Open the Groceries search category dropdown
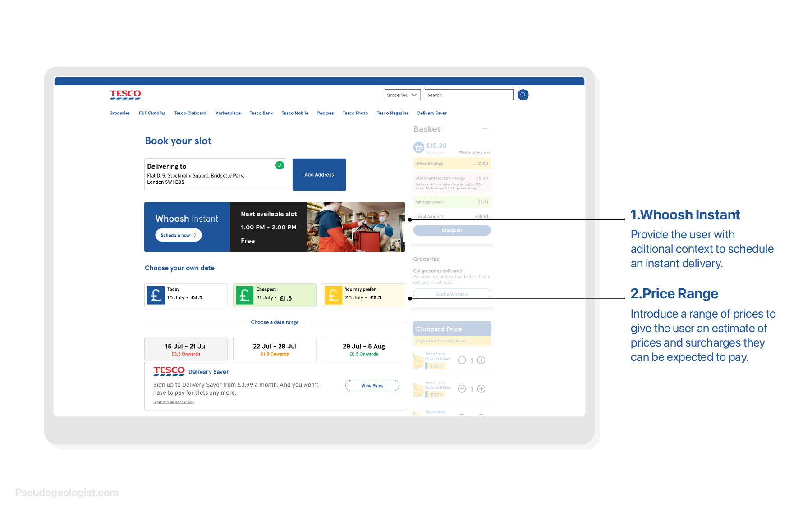Viewport: 812px width, 511px height. 403,95
